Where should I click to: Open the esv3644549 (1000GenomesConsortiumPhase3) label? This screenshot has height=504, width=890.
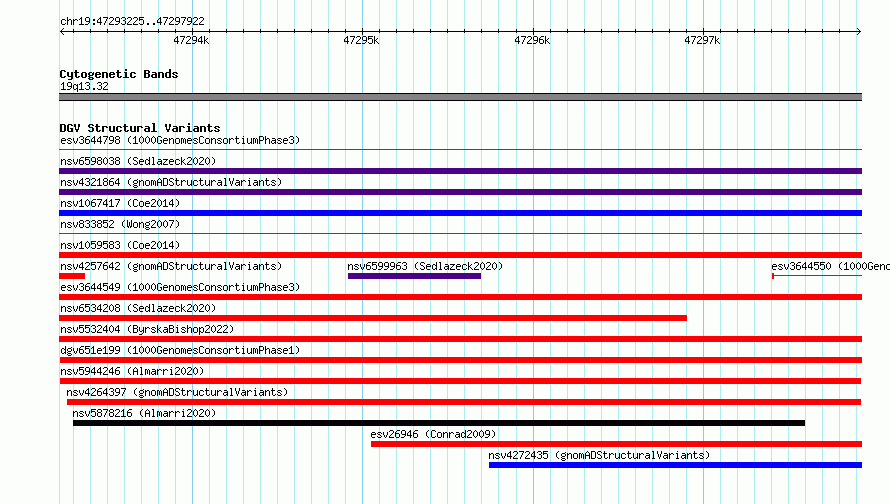tap(180, 287)
